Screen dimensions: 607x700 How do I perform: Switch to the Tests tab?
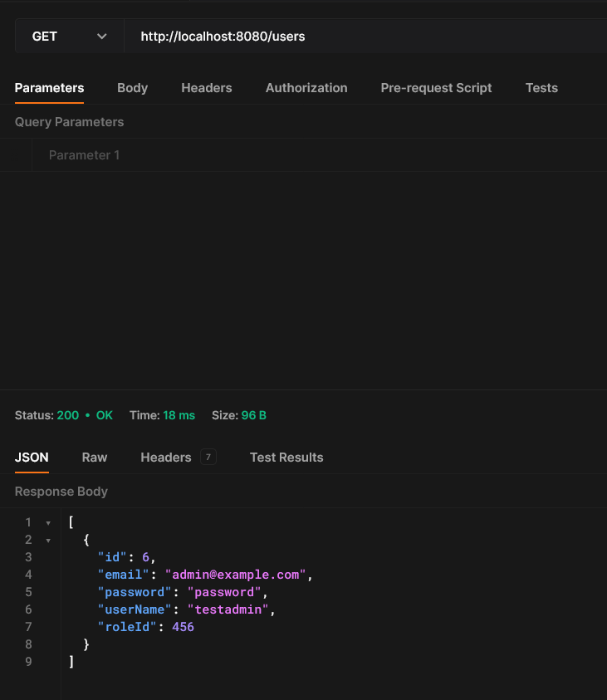click(x=541, y=88)
